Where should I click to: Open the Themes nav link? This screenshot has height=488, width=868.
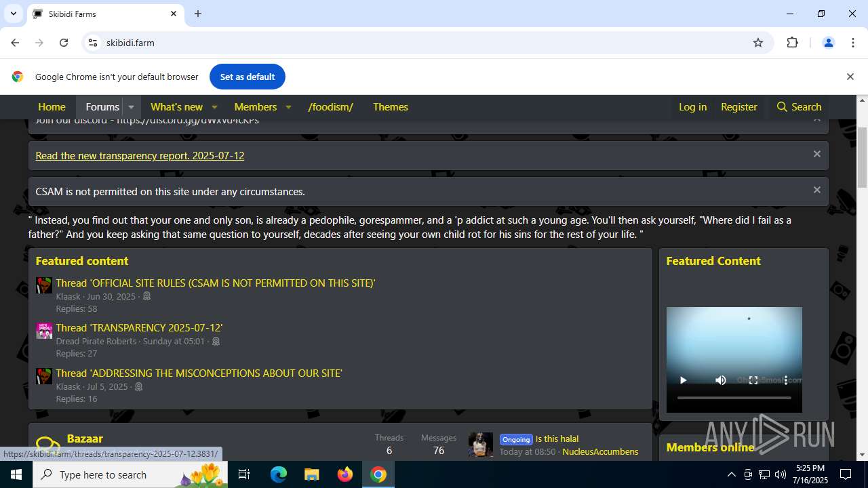click(391, 106)
